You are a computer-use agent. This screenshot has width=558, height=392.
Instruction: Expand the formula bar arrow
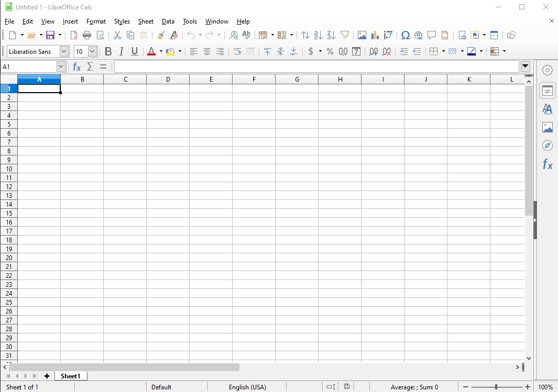[x=526, y=66]
